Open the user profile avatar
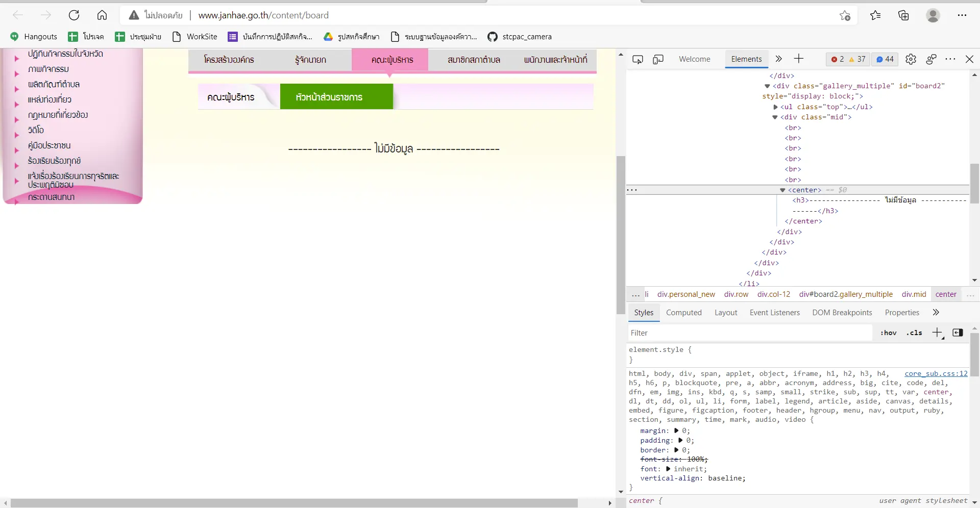Viewport: 980px width, 508px height. point(933,15)
